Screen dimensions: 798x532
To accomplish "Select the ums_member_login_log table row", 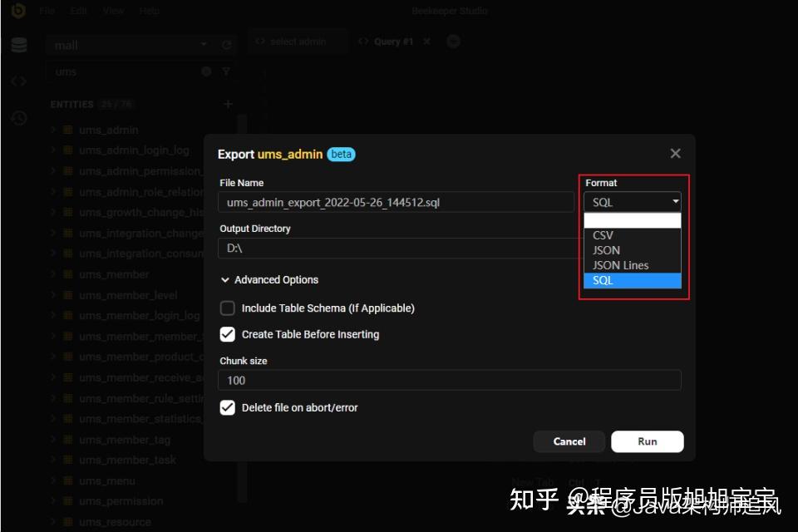I will 126,316.
